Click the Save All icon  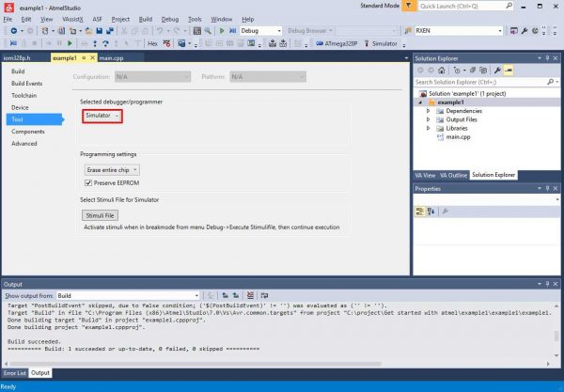pyautogui.click(x=110, y=31)
